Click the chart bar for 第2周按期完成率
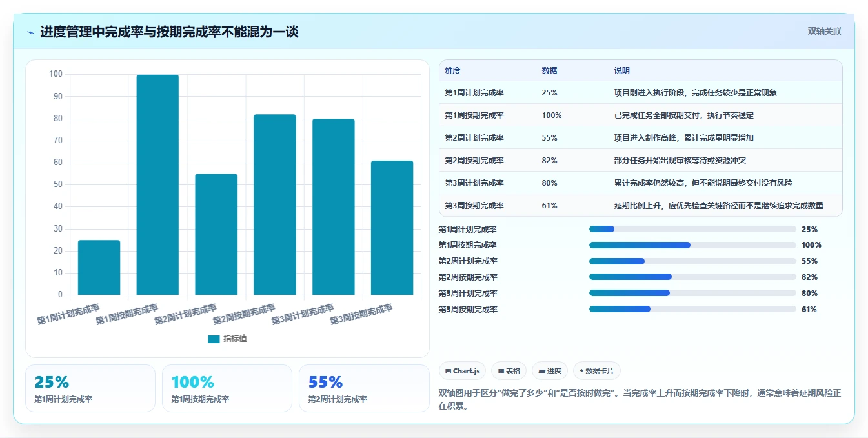This screenshot has width=868, height=438. pyautogui.click(x=275, y=205)
